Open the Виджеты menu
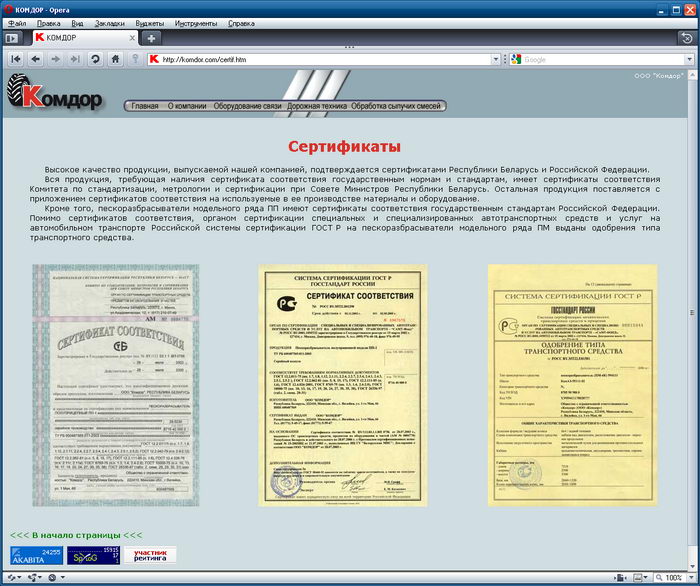The width and height of the screenshot is (700, 586). pos(150,24)
